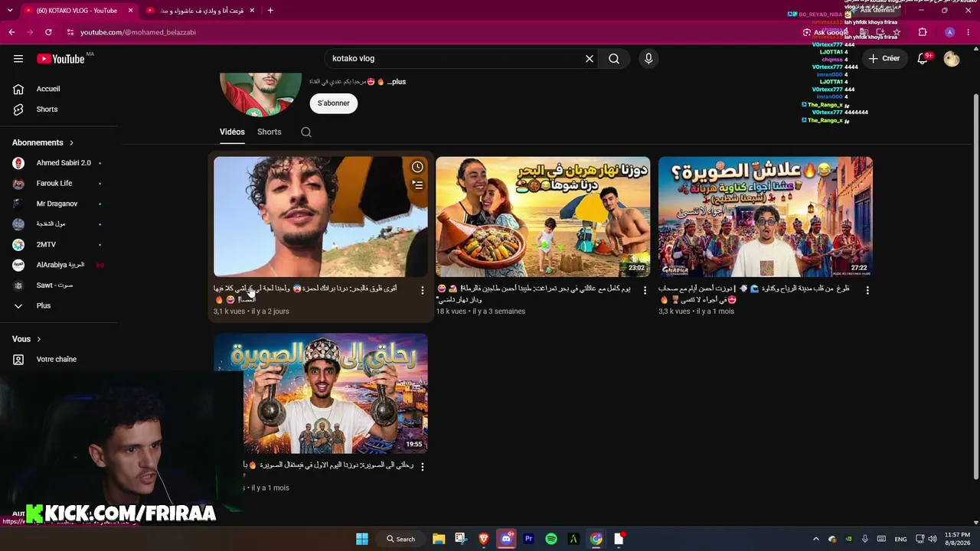The height and width of the screenshot is (551, 980).
Task: Open the YouTube notifications bell
Action: [923, 59]
